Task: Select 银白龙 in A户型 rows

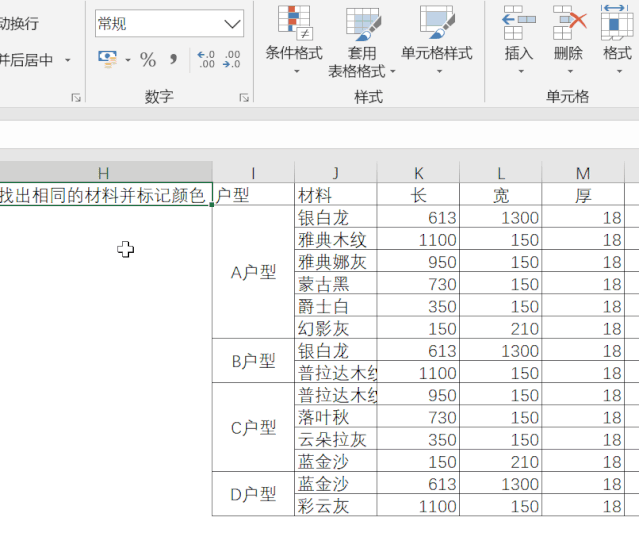Action: click(336, 217)
